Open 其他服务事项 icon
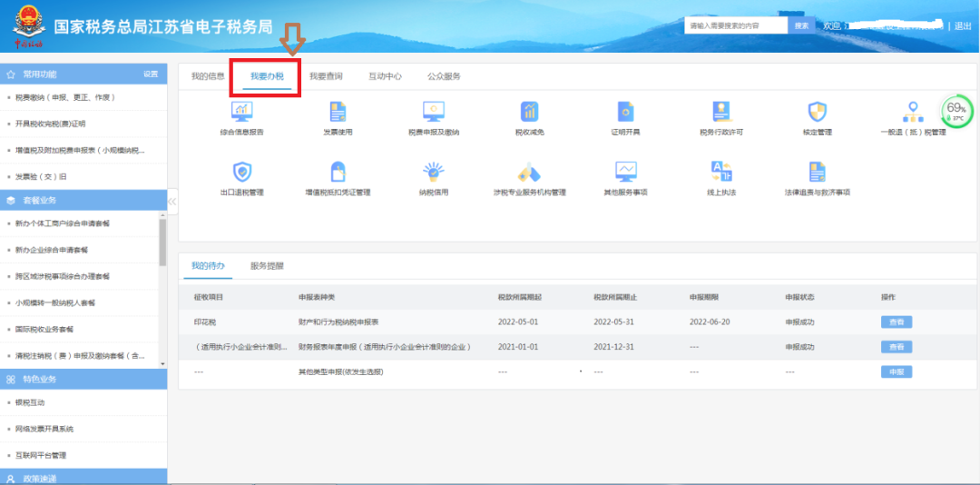 click(x=625, y=172)
